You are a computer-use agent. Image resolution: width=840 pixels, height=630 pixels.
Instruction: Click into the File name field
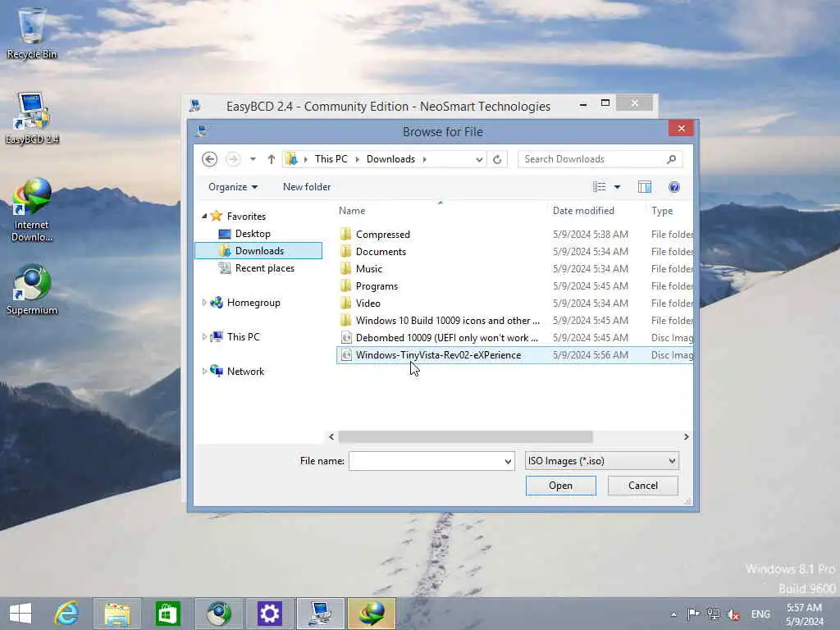pyautogui.click(x=426, y=461)
